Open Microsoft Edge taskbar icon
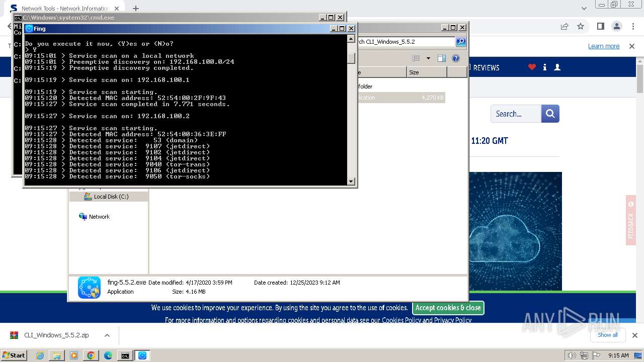 pos(108,355)
